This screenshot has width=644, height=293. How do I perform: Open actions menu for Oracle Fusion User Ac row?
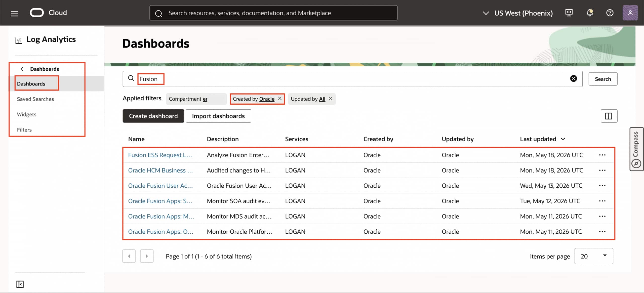pyautogui.click(x=602, y=186)
